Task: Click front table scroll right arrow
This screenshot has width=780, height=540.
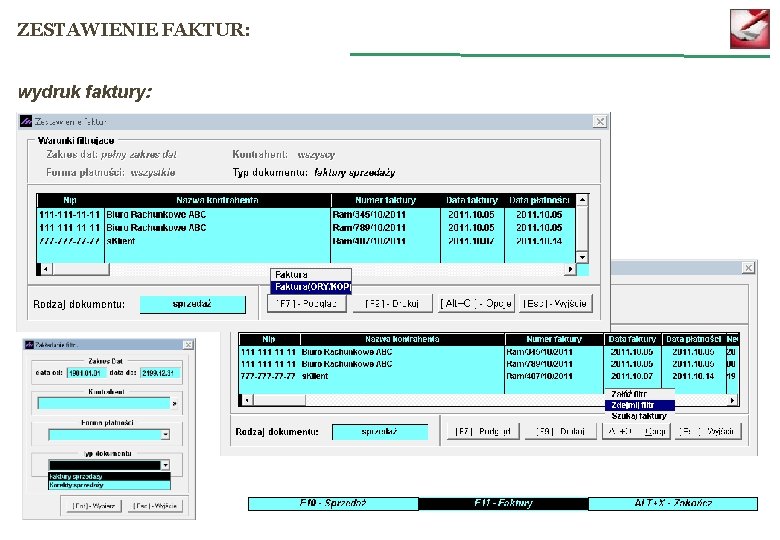Action: (570, 269)
